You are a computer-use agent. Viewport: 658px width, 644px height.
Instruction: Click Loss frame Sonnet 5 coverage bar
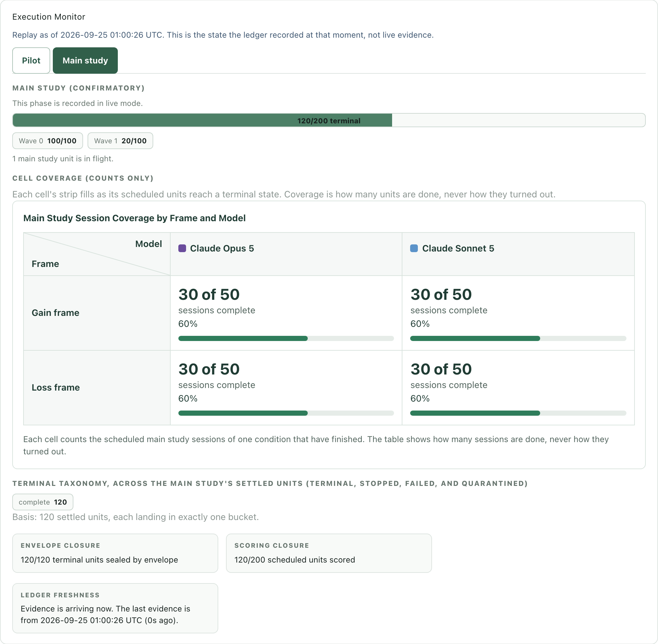[518, 413]
